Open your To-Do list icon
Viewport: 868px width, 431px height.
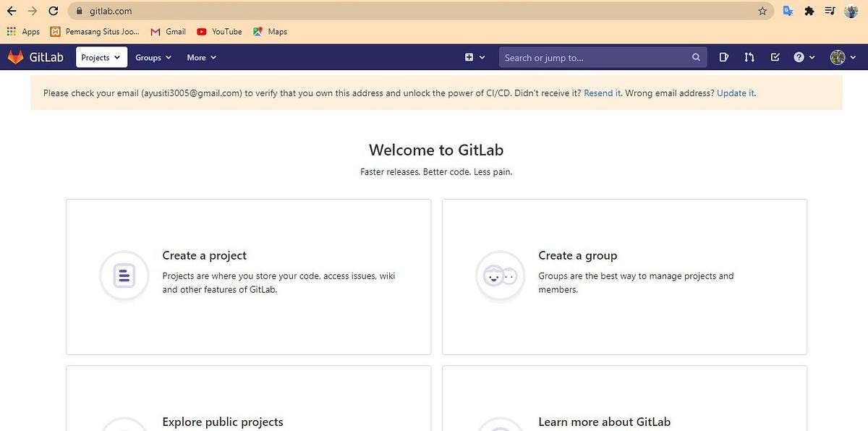(x=775, y=57)
